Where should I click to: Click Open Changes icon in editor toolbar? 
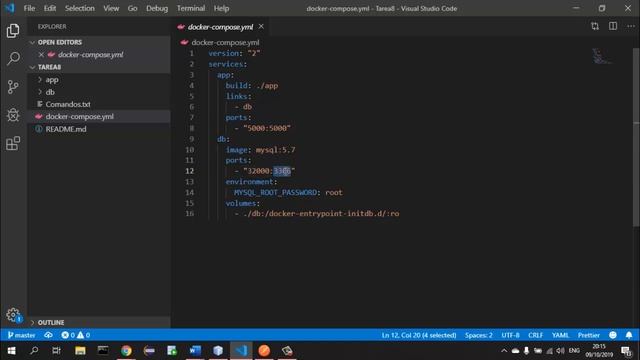coord(595,27)
